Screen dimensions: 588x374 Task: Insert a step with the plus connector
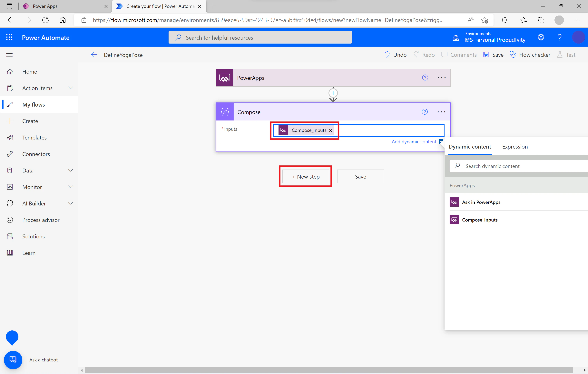[x=333, y=93]
